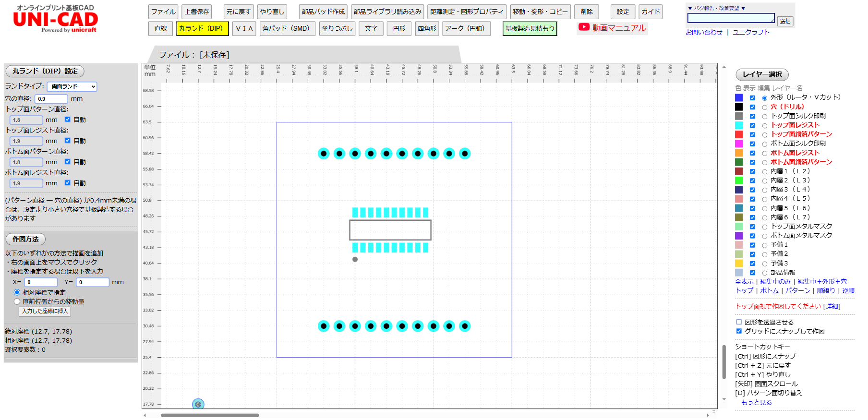Screen dimensions: 868x420
Task: Select the 四角形 rectangle tool
Action: (427, 29)
